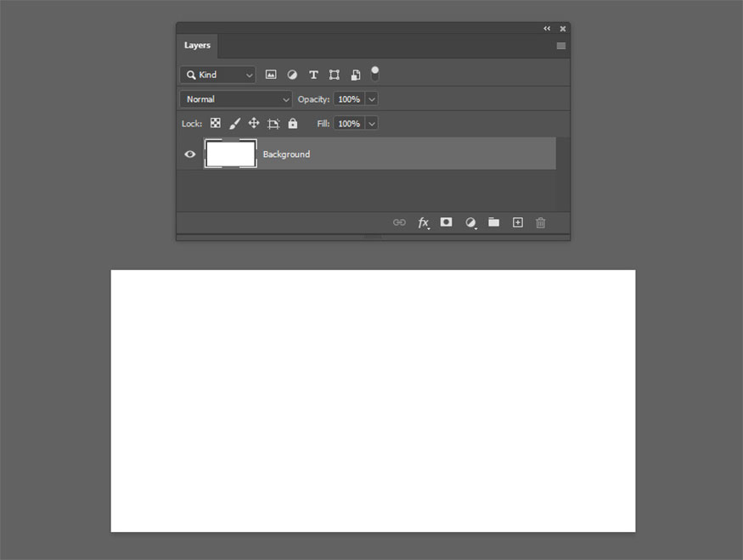
Task: Expand the Opacity slider arrow
Action: (x=372, y=99)
